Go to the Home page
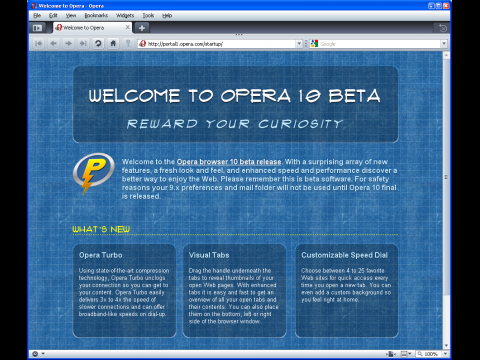 113,43
